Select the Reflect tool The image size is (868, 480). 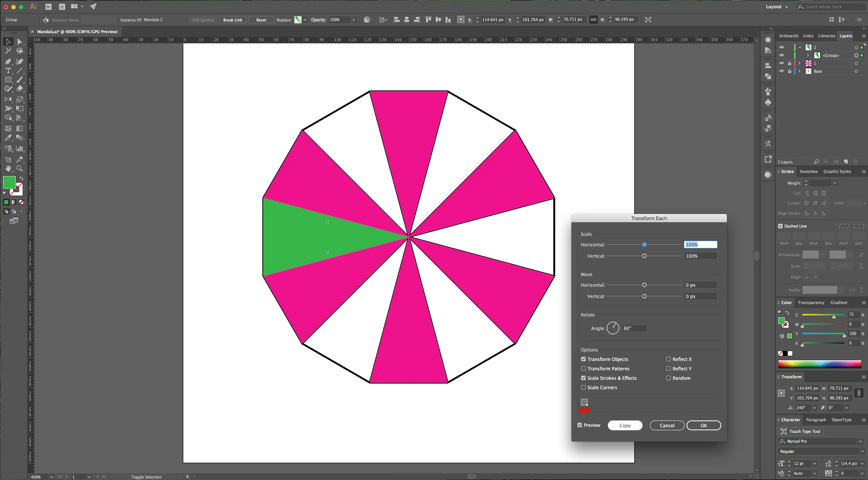point(8,99)
